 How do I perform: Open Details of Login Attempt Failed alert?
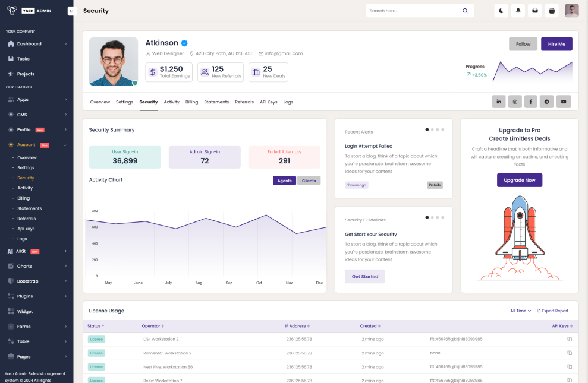click(435, 185)
